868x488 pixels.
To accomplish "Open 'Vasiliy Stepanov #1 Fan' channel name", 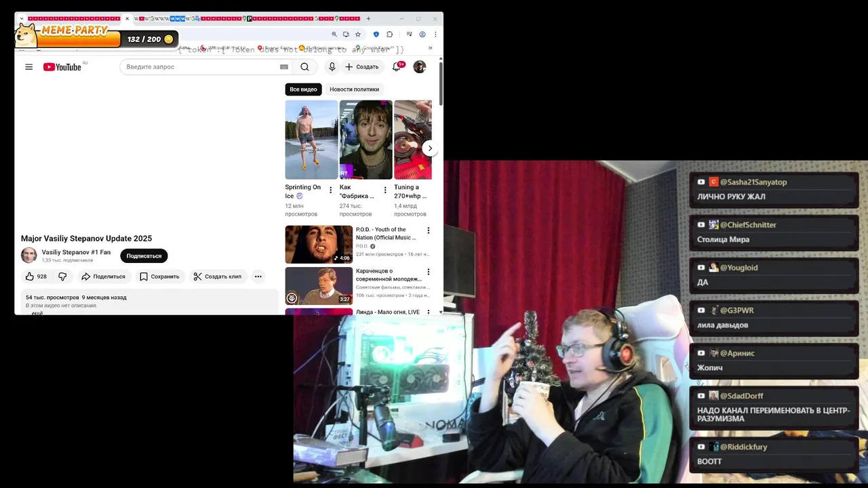I will (x=76, y=252).
